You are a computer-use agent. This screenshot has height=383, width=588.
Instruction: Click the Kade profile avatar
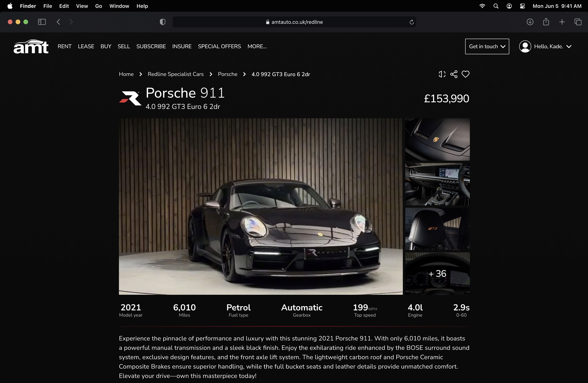tap(525, 46)
